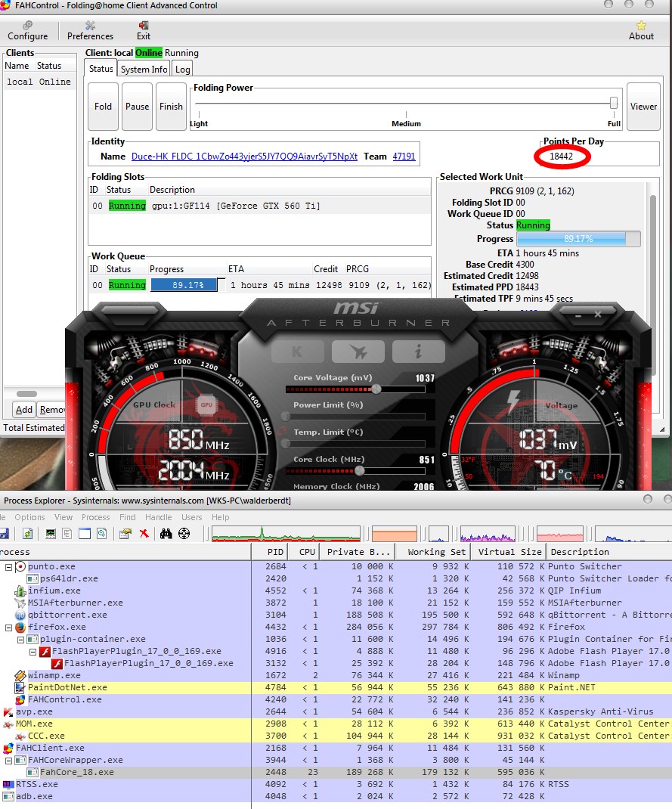Sort by the Working Set column header
672x809 pixels.
tap(432, 552)
